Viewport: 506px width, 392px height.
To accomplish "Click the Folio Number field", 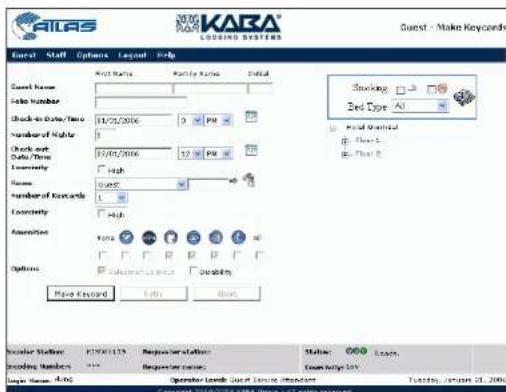I will 141,102.
